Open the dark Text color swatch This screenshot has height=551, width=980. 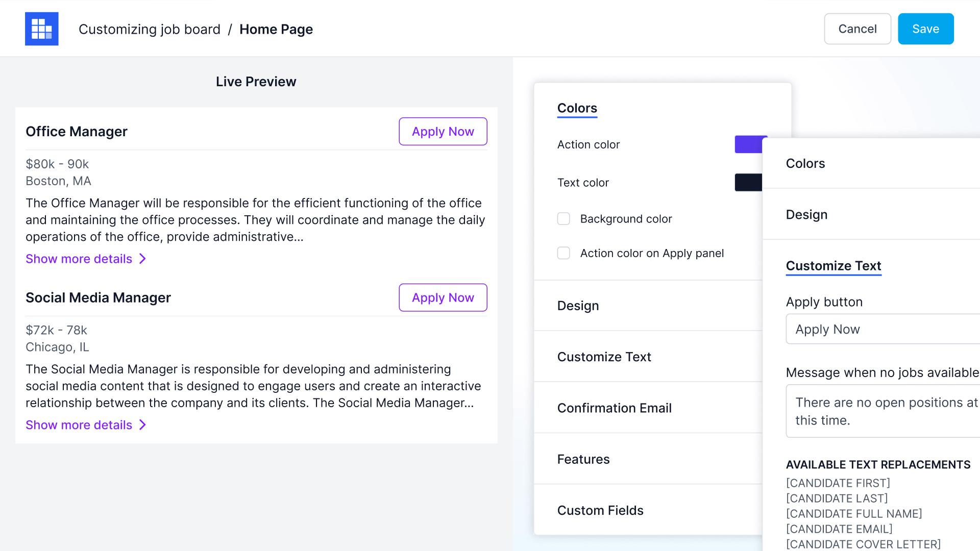click(x=748, y=183)
